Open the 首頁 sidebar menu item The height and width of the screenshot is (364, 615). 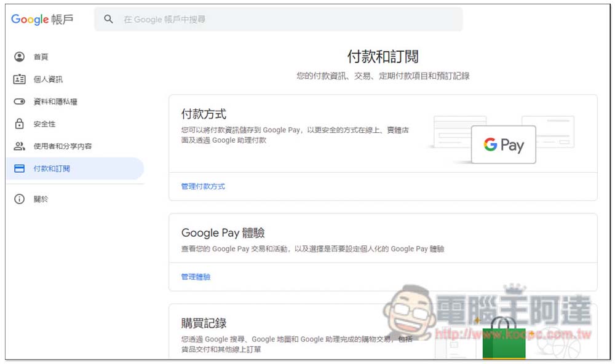point(41,57)
